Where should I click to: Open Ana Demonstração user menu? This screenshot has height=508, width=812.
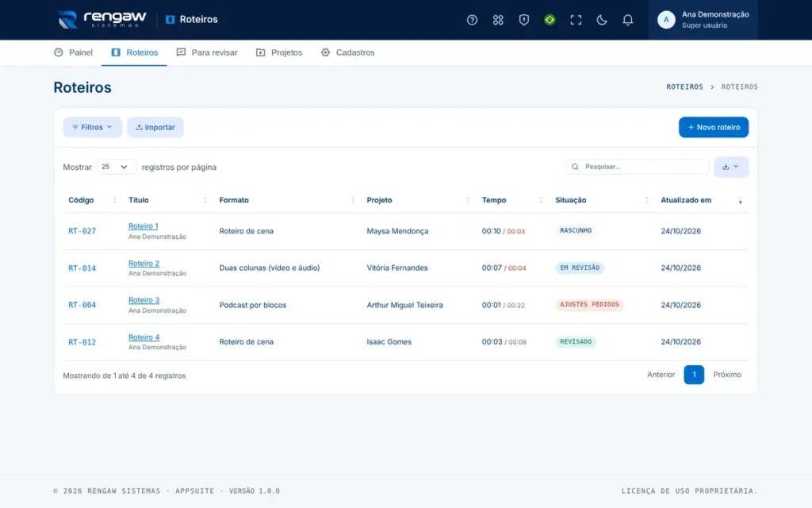pyautogui.click(x=703, y=20)
